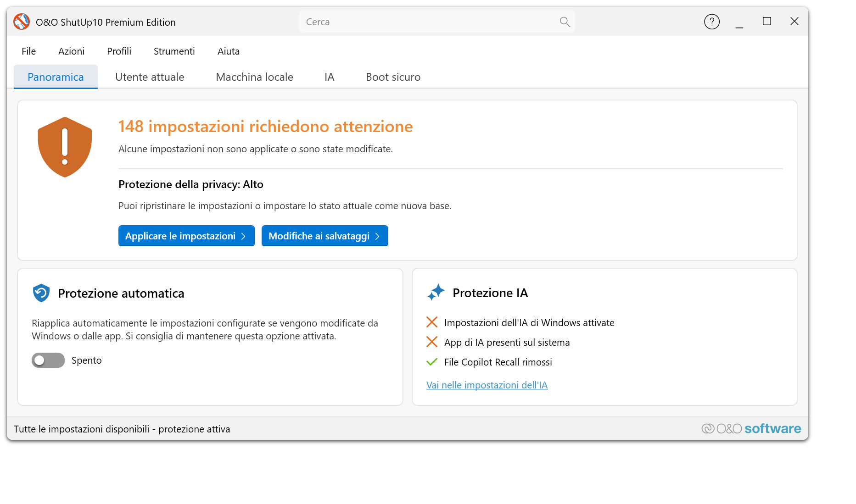Open help via the question mark icon
The image size is (856, 504).
pos(711,22)
